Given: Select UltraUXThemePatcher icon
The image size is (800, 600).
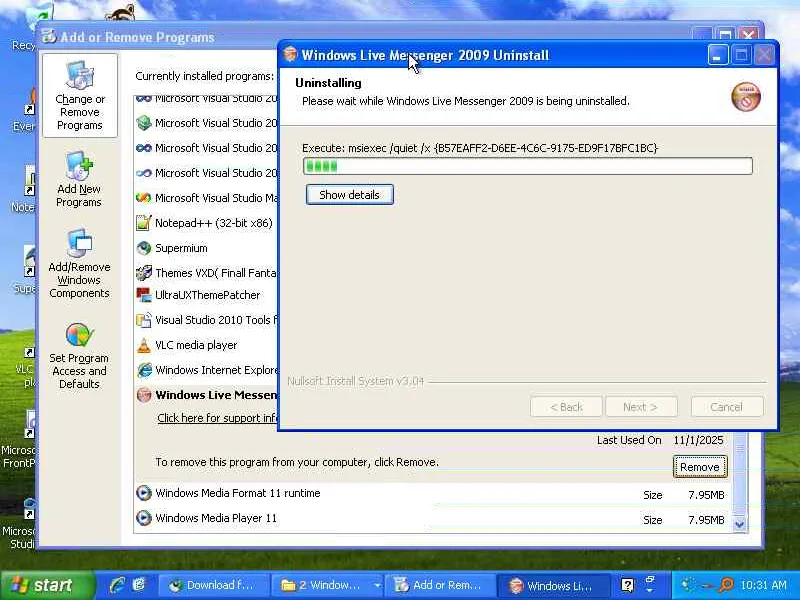Looking at the screenshot, I should (x=144, y=295).
